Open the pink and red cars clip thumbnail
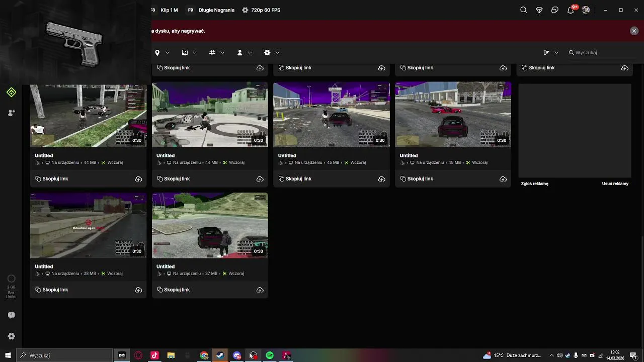 (453, 115)
